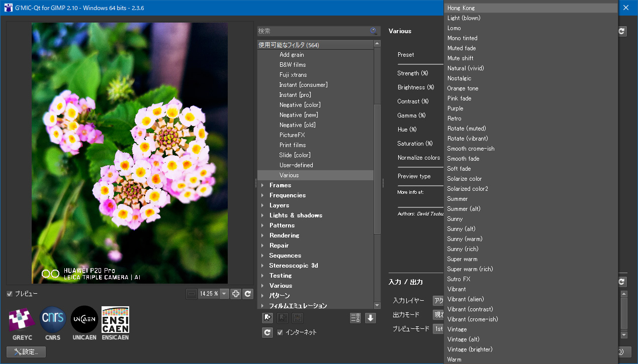Screen dimensions: 638x364
Task: Select Vintage (brighter) preset
Action: 531,349
